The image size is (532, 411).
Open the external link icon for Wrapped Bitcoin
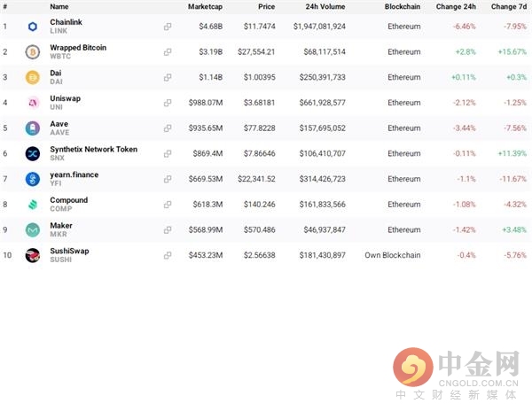[168, 52]
